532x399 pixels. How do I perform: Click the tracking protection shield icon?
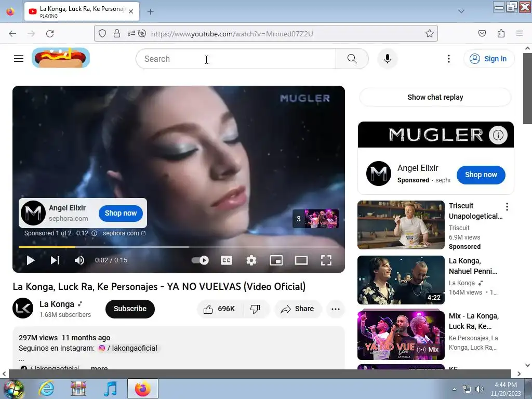click(102, 34)
